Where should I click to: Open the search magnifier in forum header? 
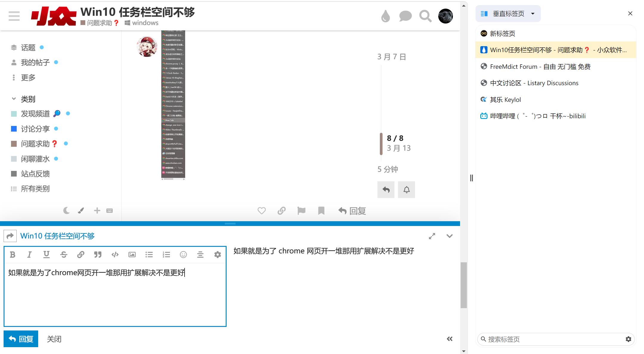[425, 16]
